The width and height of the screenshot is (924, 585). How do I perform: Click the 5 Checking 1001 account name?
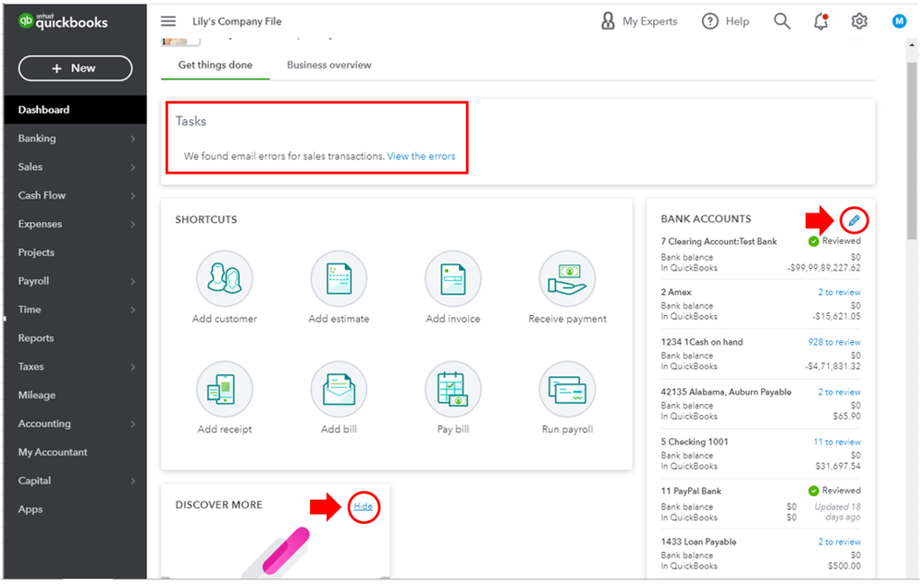coord(695,442)
